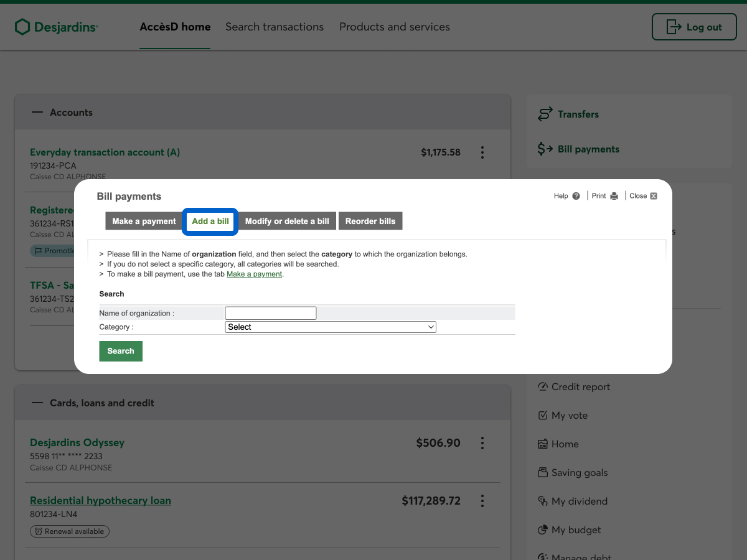Click the Log out button
The height and width of the screenshot is (560, 747).
[x=694, y=27]
